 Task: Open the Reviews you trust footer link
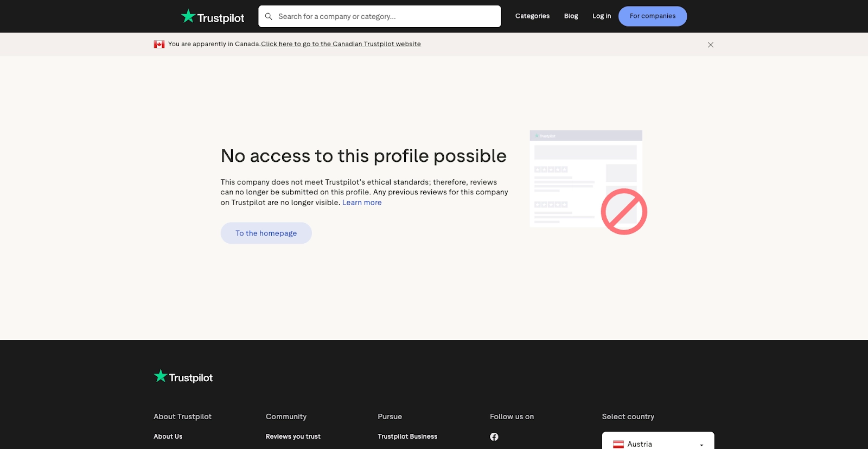point(293,437)
